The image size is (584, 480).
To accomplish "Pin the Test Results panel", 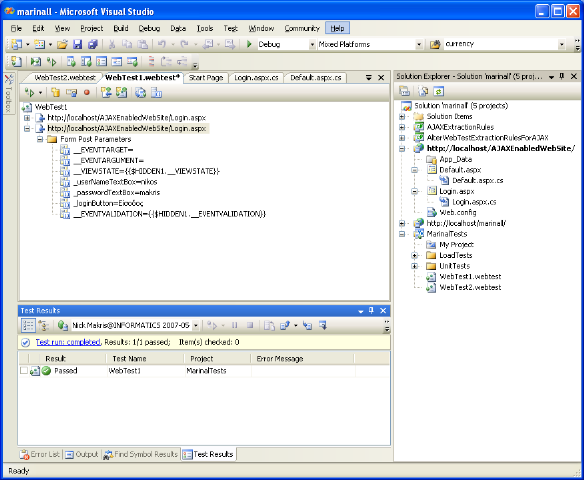I will [371, 310].
